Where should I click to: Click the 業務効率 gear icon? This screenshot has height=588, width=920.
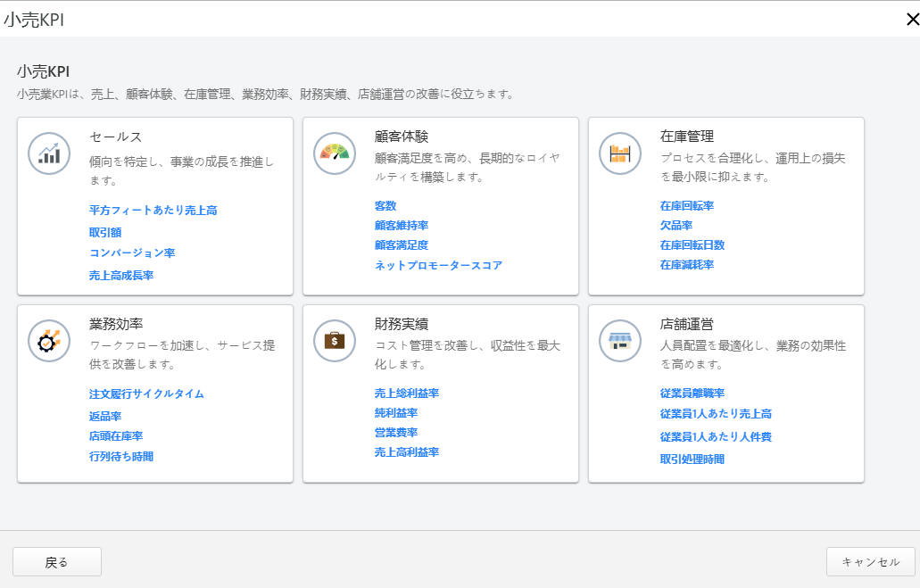[49, 341]
